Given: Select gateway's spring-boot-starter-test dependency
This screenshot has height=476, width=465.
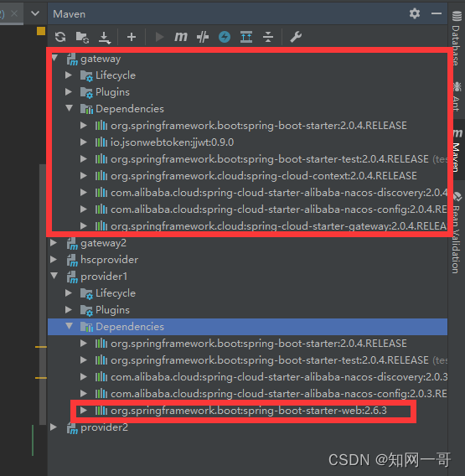Looking at the screenshot, I should tap(270, 159).
